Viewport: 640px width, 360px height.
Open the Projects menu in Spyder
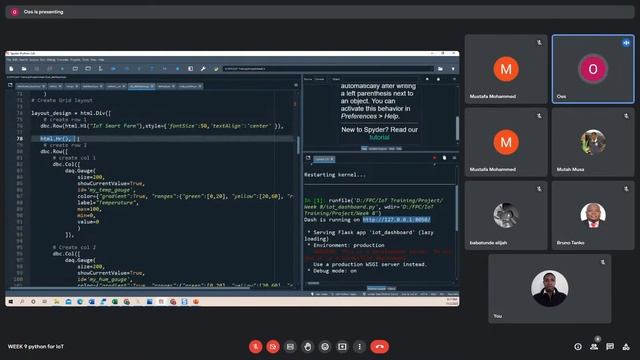click(76, 60)
